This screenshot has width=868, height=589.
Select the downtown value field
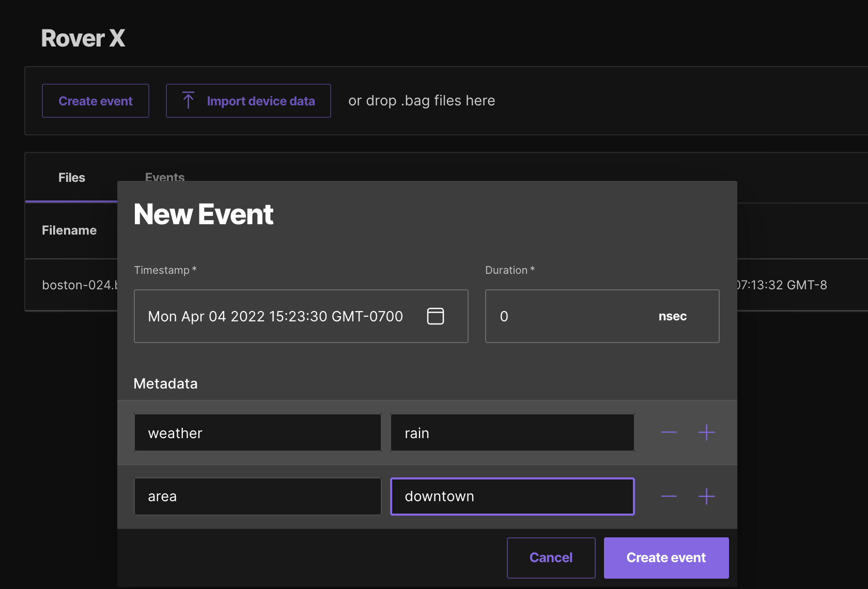point(512,496)
